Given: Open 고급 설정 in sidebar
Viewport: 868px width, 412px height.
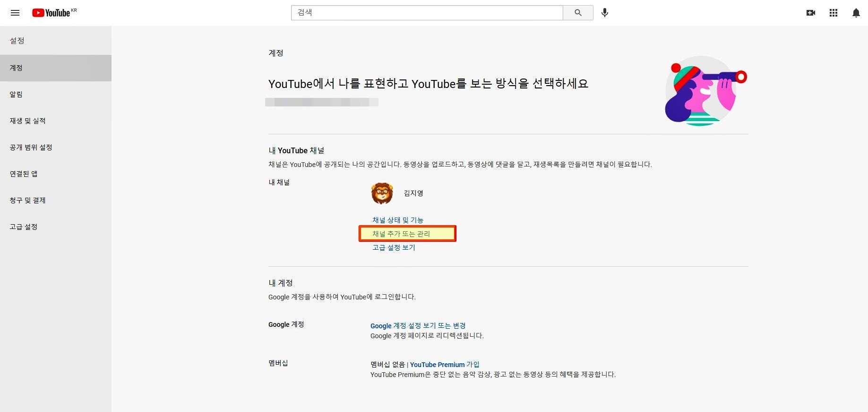Looking at the screenshot, I should point(56,227).
